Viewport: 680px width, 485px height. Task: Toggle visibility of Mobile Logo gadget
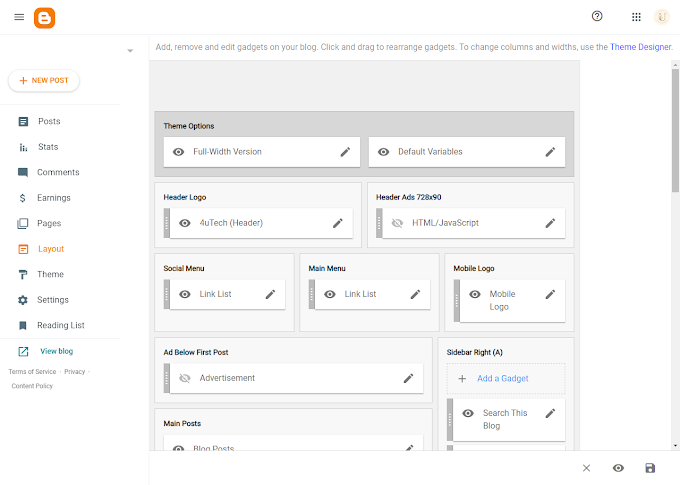coord(475,294)
